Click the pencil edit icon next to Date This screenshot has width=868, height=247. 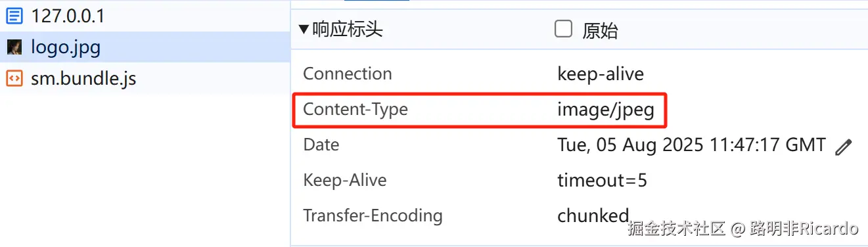click(843, 147)
